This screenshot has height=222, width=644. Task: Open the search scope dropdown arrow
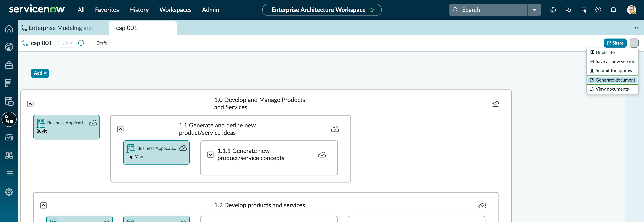tap(534, 10)
